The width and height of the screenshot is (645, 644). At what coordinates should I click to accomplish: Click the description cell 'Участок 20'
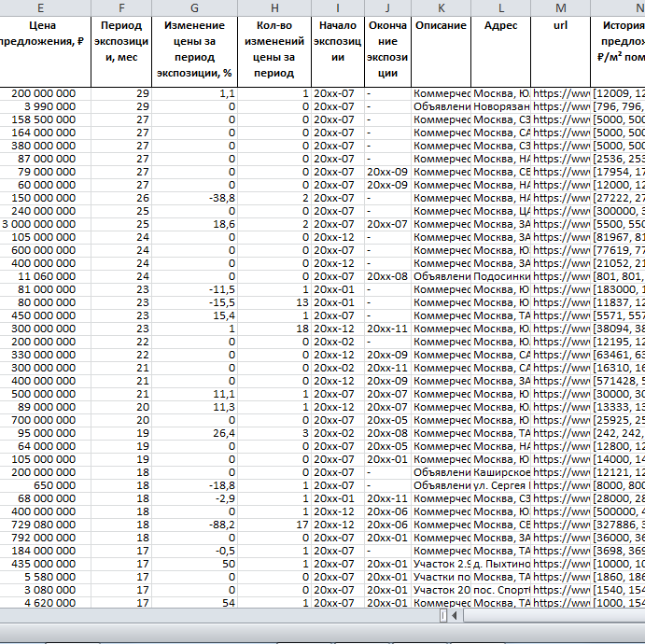point(441,590)
